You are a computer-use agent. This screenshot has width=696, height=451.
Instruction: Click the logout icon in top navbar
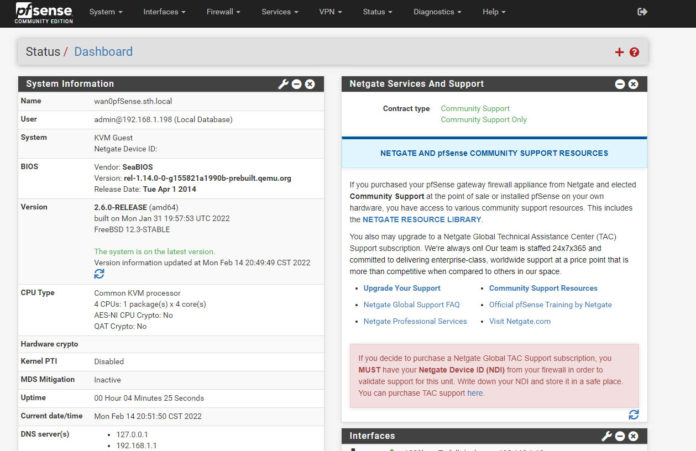click(x=642, y=12)
